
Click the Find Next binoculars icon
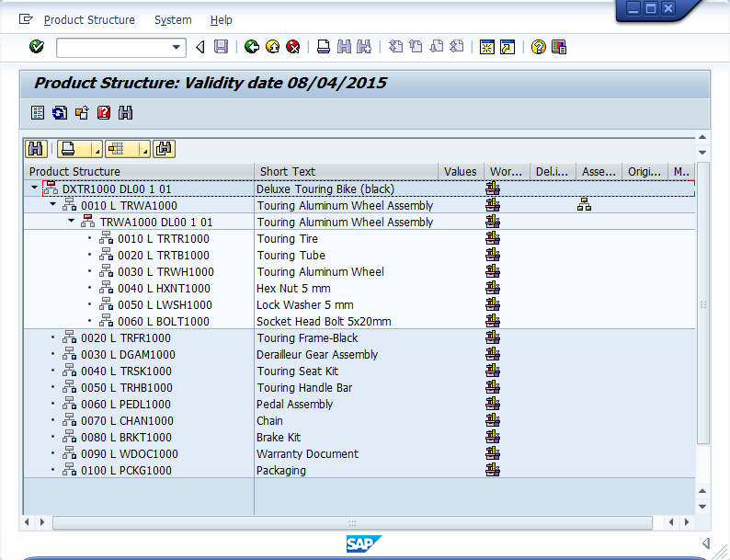[x=364, y=47]
